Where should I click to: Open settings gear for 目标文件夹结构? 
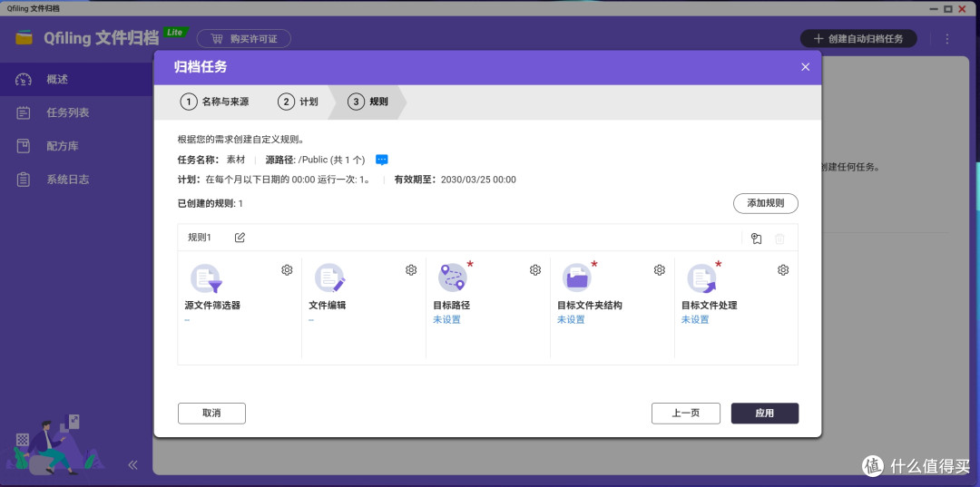coord(660,269)
